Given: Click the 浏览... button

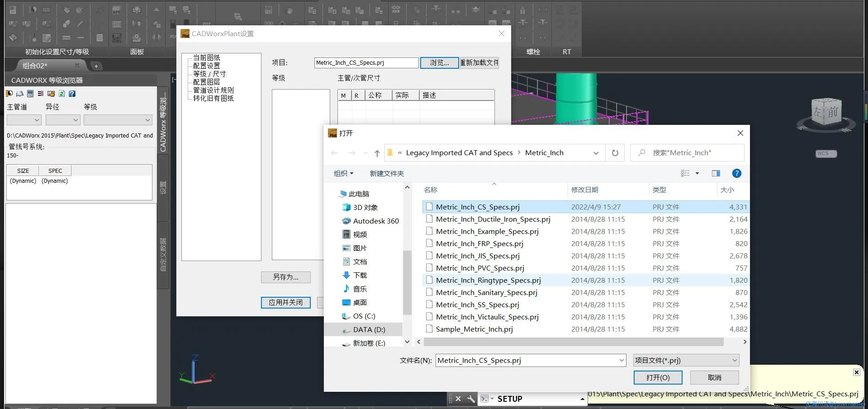Looking at the screenshot, I should pos(439,63).
